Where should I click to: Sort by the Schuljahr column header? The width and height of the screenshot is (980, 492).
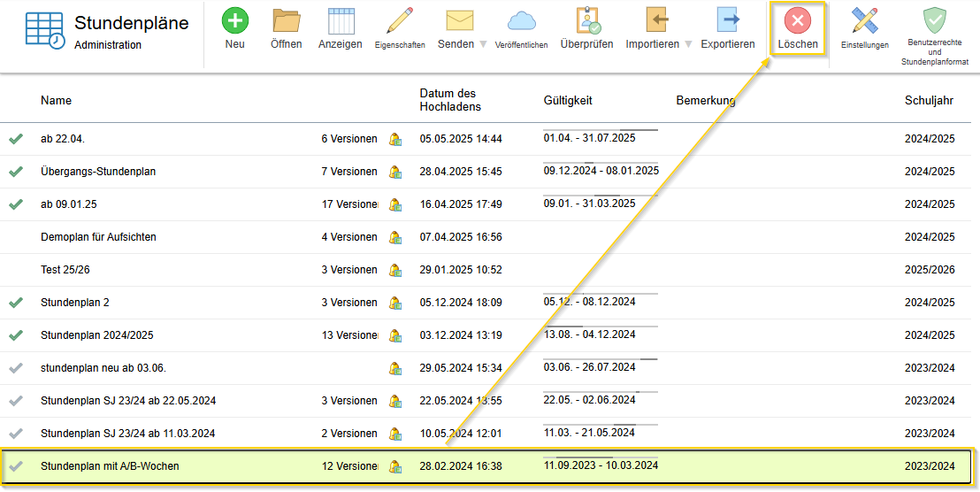929,100
